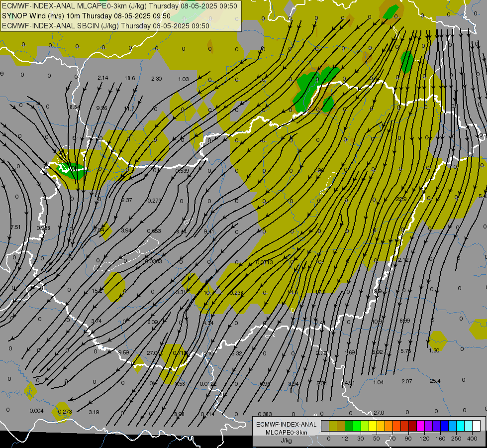Click the legend tick label 250
487x448 pixels.
tap(456, 439)
